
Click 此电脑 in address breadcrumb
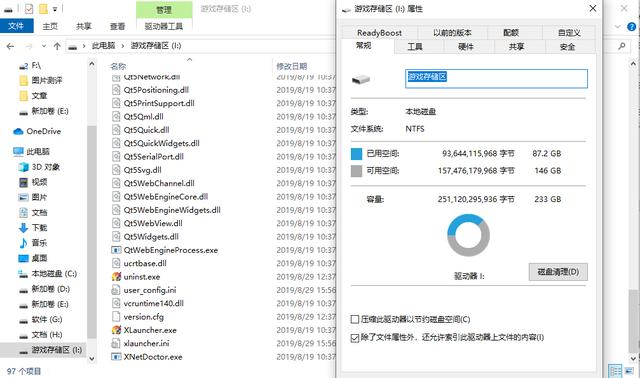point(103,46)
